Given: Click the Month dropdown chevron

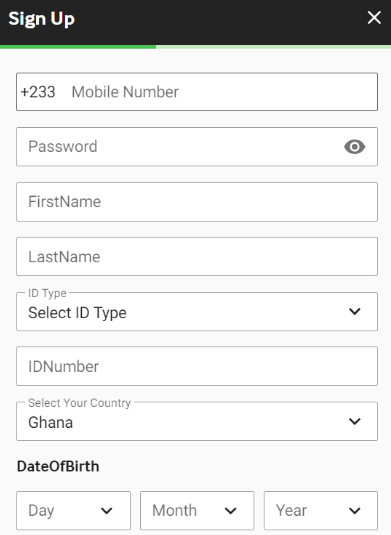Looking at the screenshot, I should (231, 511).
